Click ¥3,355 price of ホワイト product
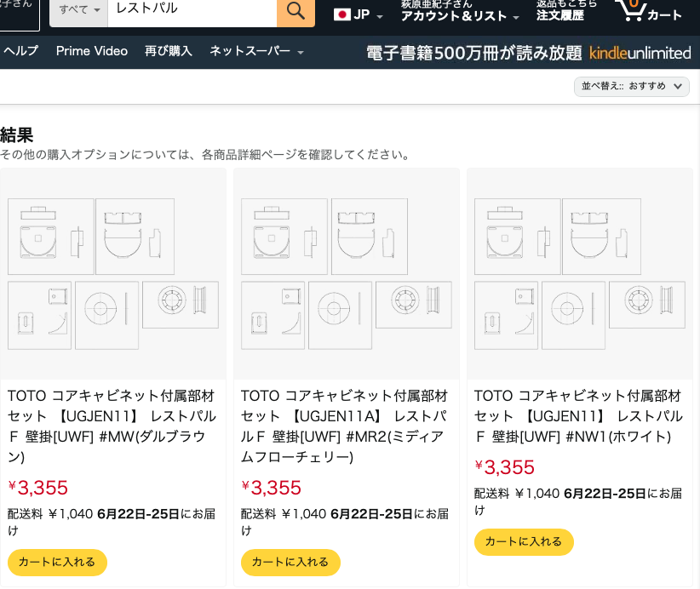 coord(504,467)
